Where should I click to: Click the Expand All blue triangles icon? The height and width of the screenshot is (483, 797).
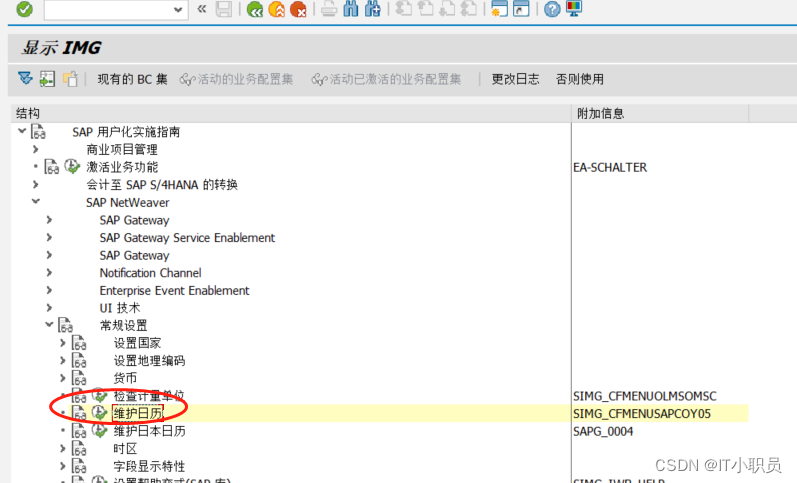[25, 79]
